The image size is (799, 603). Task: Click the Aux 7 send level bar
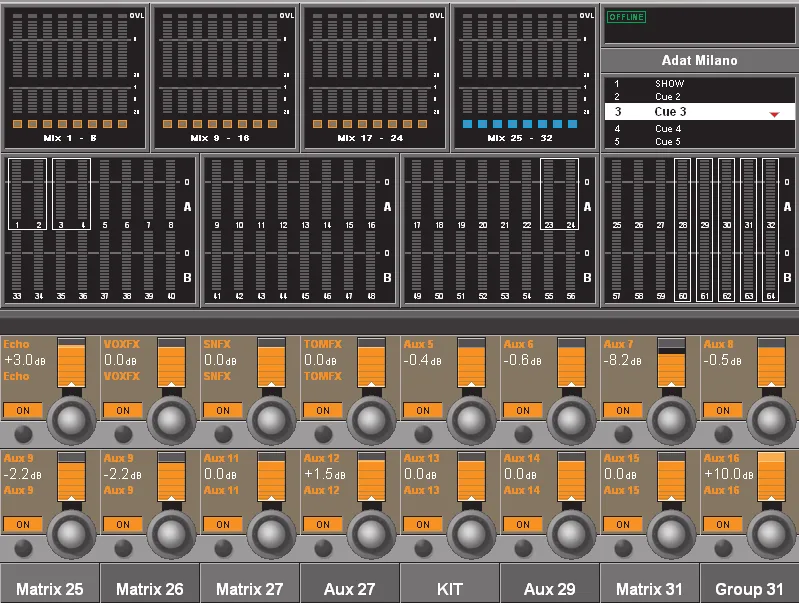(x=671, y=362)
